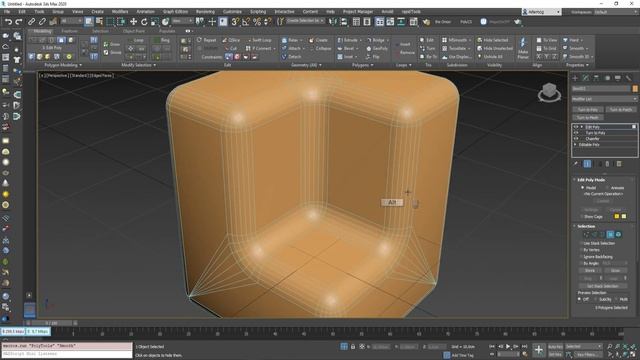Click the ViewCube in the viewport
The height and width of the screenshot is (360, 640).
click(x=549, y=92)
